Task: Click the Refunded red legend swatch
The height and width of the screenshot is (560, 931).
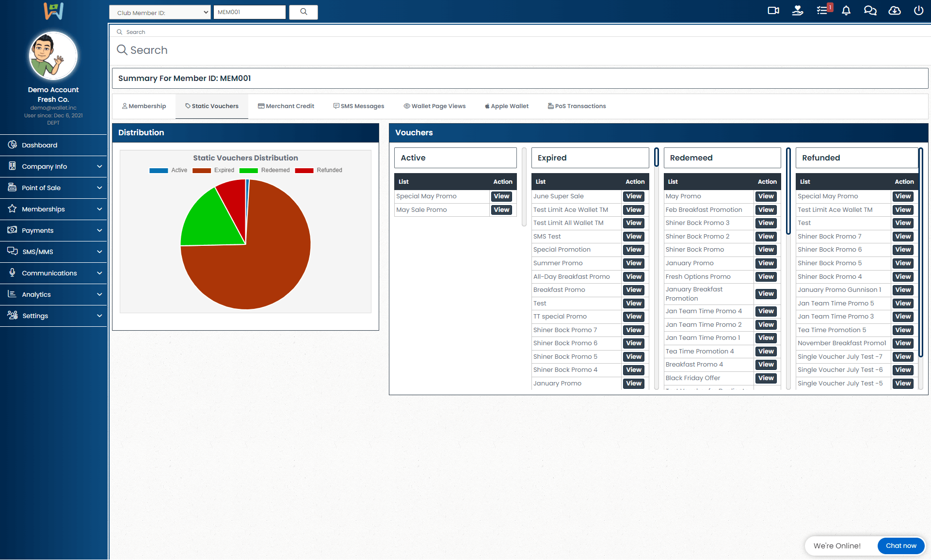Action: 304,170
